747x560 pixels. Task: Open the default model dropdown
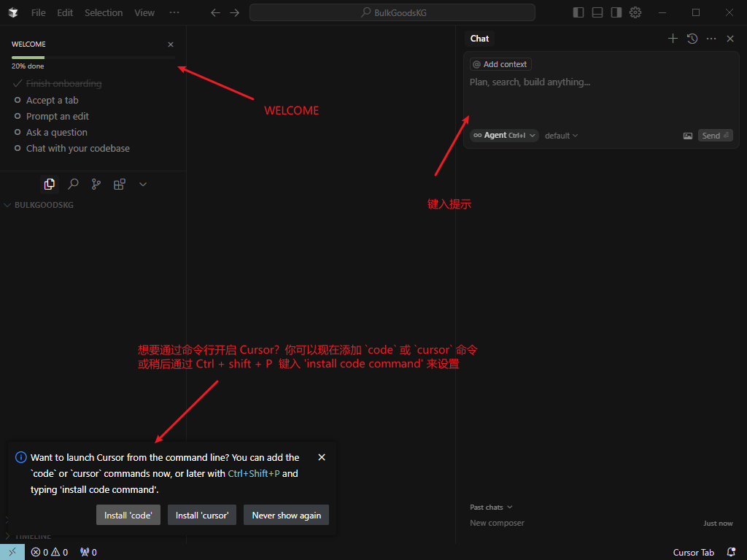pos(561,136)
